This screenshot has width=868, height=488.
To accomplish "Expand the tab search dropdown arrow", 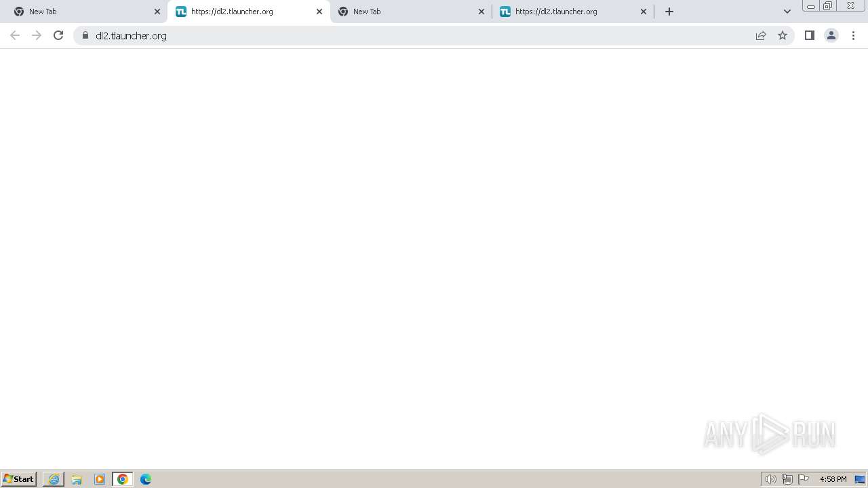I will pos(787,12).
